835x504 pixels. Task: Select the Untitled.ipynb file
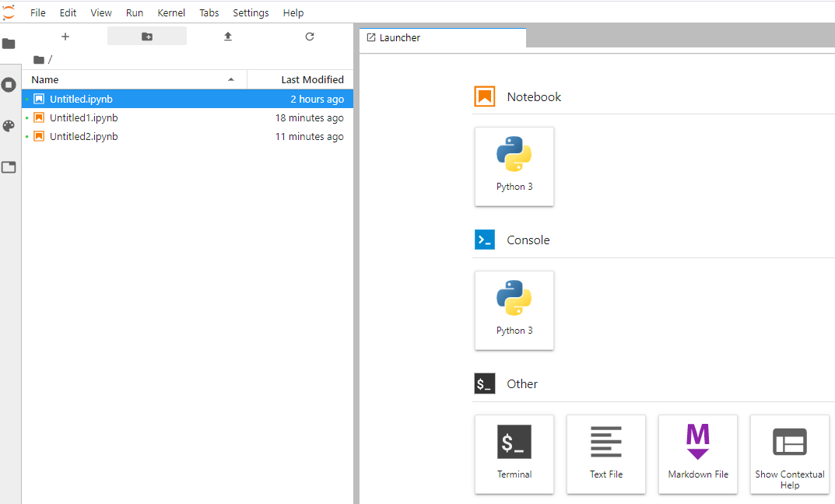(188, 99)
